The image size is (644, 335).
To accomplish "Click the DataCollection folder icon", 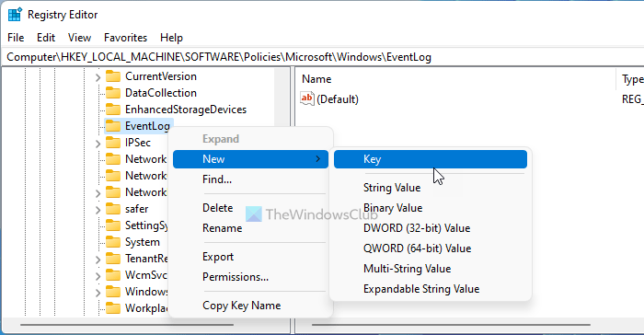I will (x=113, y=93).
